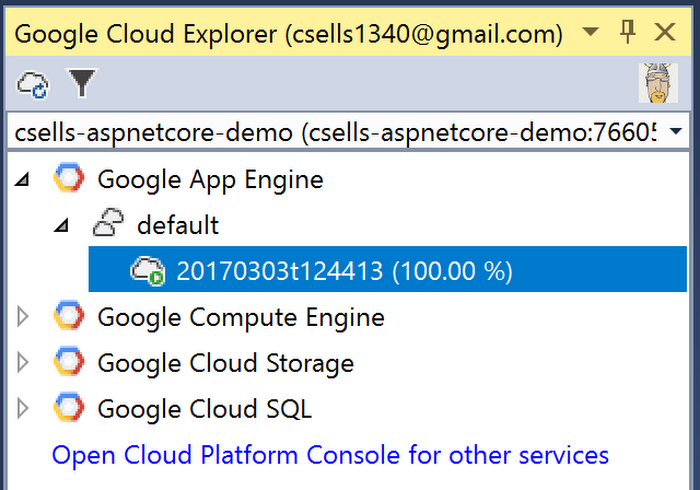The height and width of the screenshot is (490, 700).
Task: Click the default service clouds icon
Action: pos(108,222)
